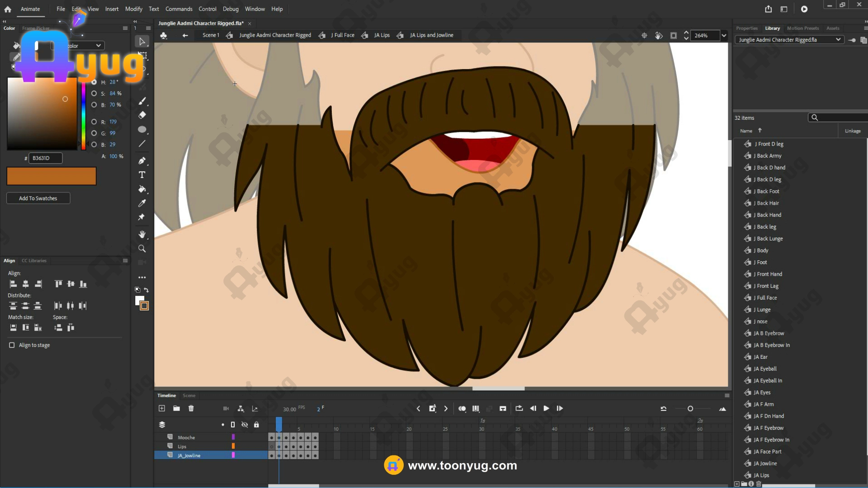This screenshot has height=488, width=868.
Task: Select the Red channel radio button
Action: tap(94, 122)
